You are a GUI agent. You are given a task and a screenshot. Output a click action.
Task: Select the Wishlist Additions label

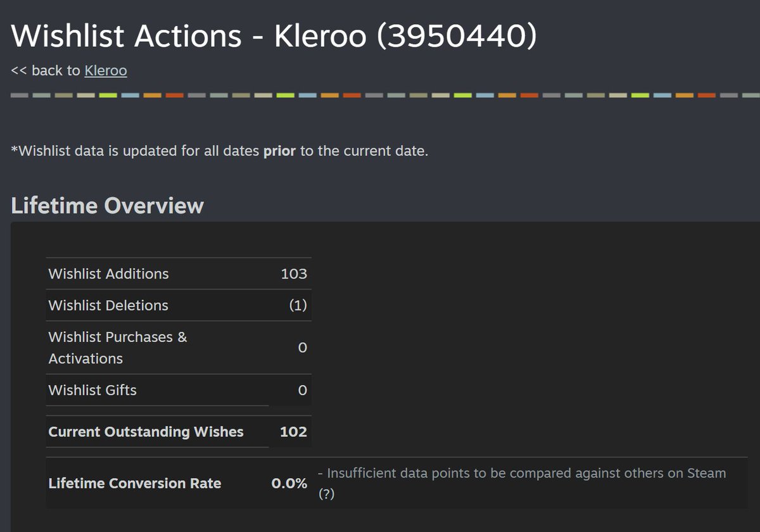[x=109, y=274]
